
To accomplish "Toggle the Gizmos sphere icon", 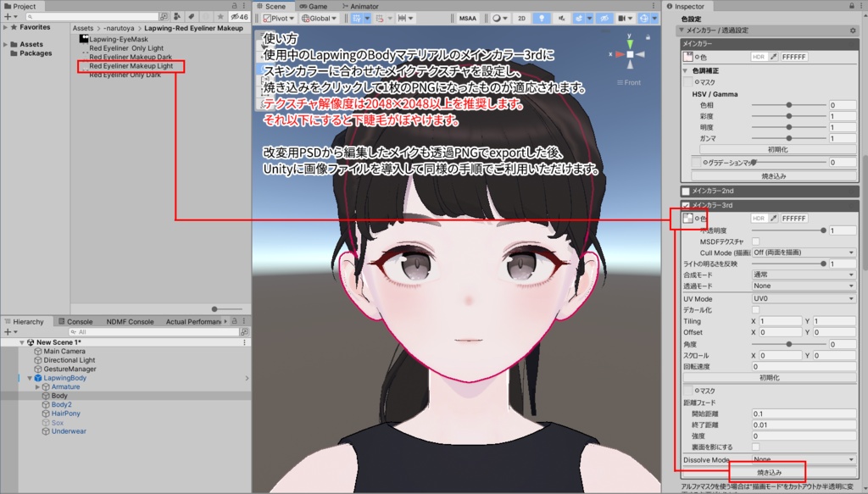I will pyautogui.click(x=643, y=19).
